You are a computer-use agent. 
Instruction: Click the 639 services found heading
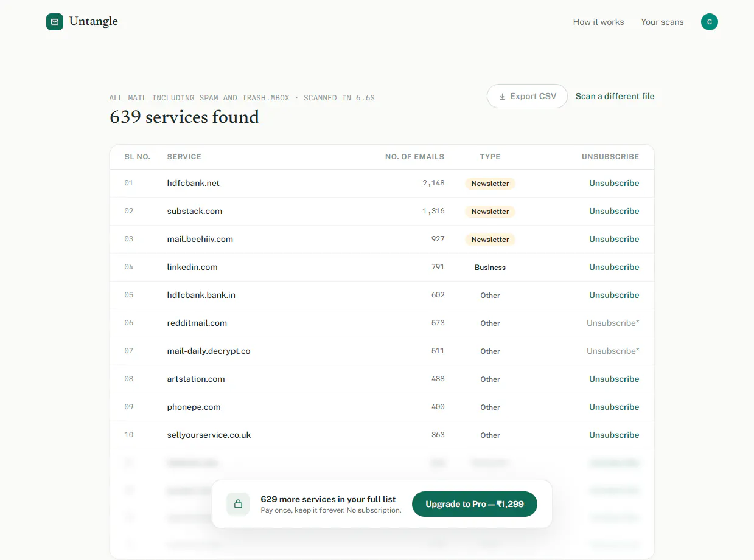point(184,117)
